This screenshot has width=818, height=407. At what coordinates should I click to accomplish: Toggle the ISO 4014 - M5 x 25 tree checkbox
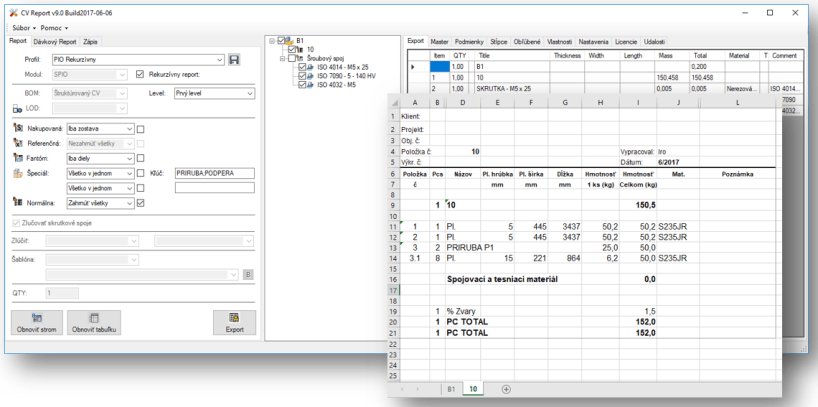click(302, 69)
